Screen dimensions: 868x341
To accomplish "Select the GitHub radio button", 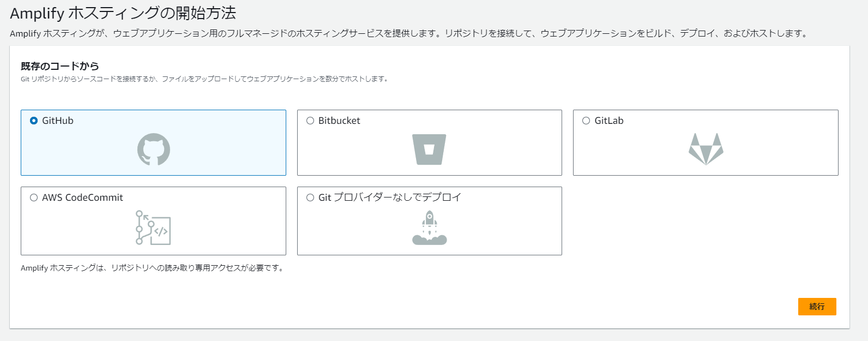I will pos(34,121).
